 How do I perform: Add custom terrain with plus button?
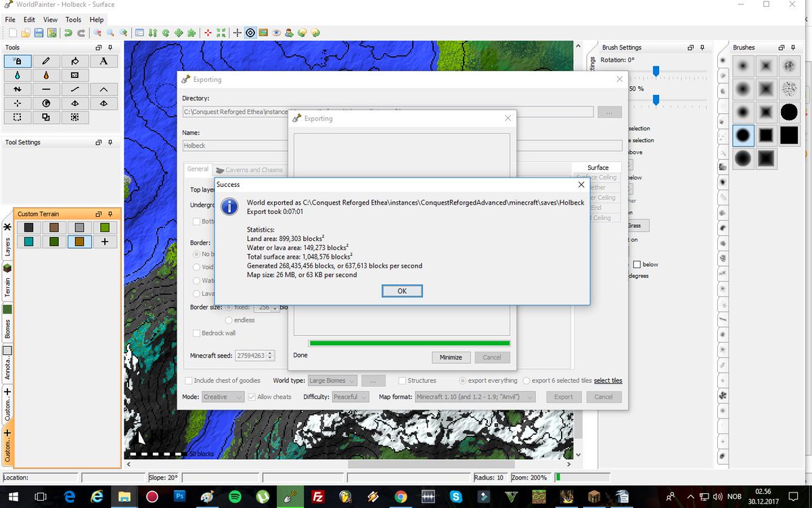105,241
